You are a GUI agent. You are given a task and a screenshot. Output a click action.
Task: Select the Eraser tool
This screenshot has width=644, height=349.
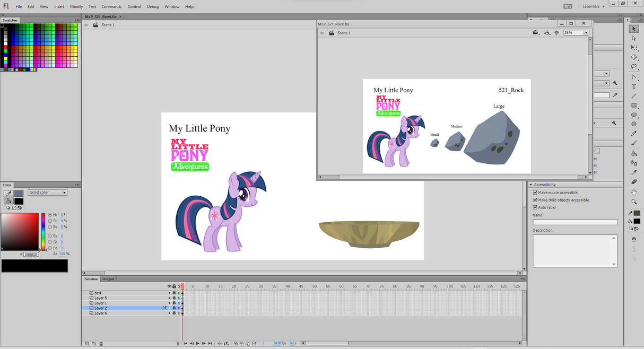[x=634, y=182]
